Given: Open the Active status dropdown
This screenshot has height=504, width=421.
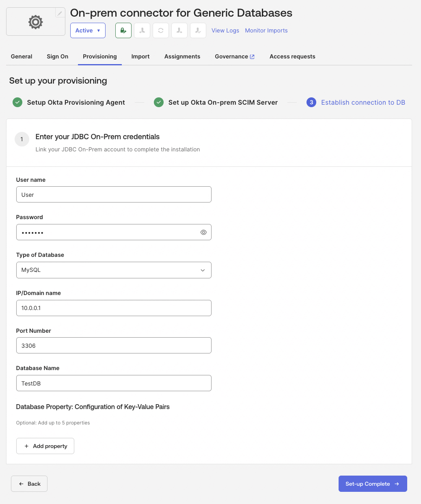Looking at the screenshot, I should coord(88,30).
